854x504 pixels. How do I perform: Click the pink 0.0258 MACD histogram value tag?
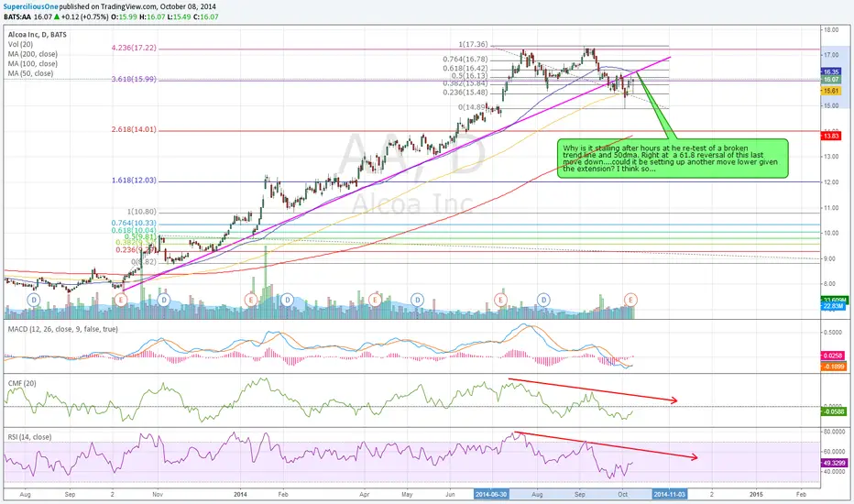tap(833, 356)
